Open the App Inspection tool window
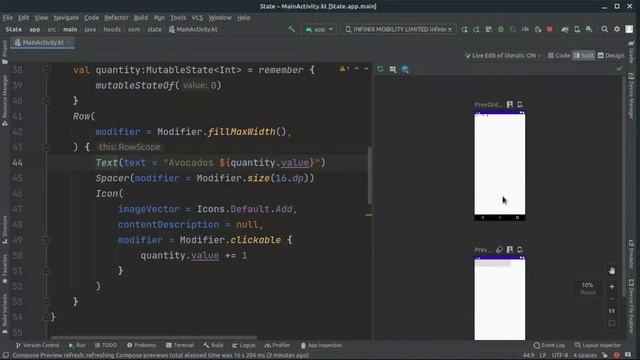 tap(321, 345)
